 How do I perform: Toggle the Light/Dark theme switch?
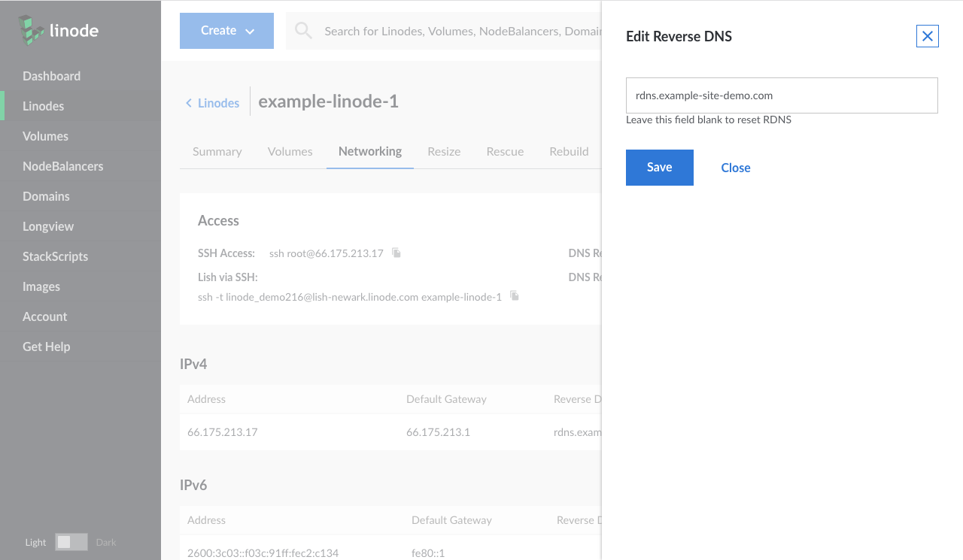click(71, 542)
